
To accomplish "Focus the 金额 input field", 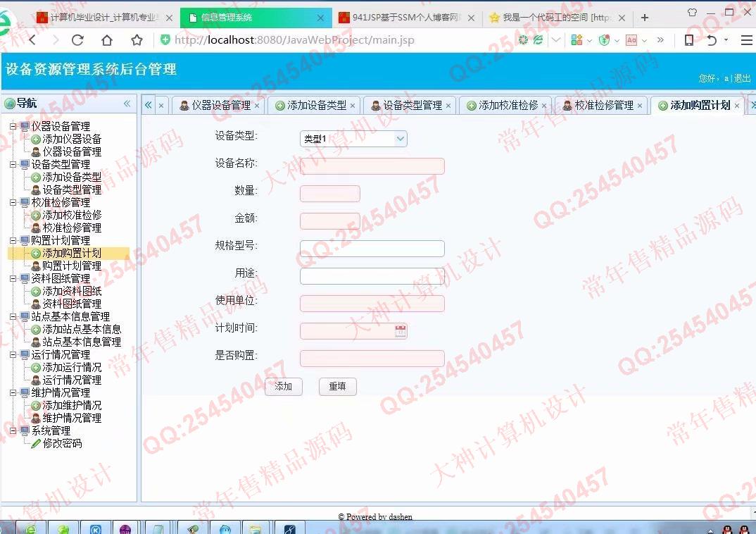I will tap(330, 221).
